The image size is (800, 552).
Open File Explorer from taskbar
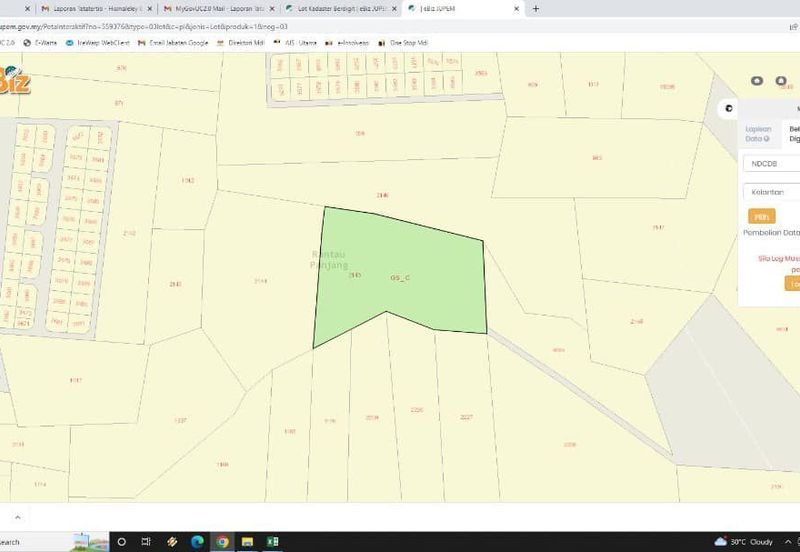(247, 541)
